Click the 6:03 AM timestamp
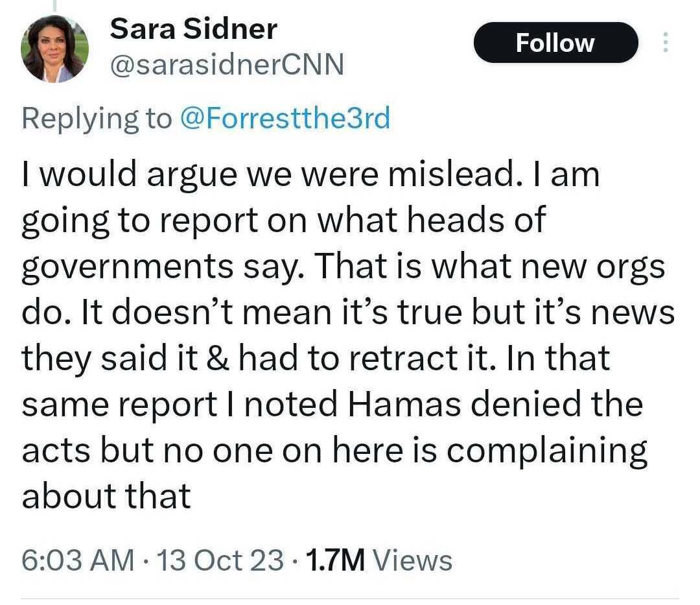This screenshot has height=605, width=700. 78,560
